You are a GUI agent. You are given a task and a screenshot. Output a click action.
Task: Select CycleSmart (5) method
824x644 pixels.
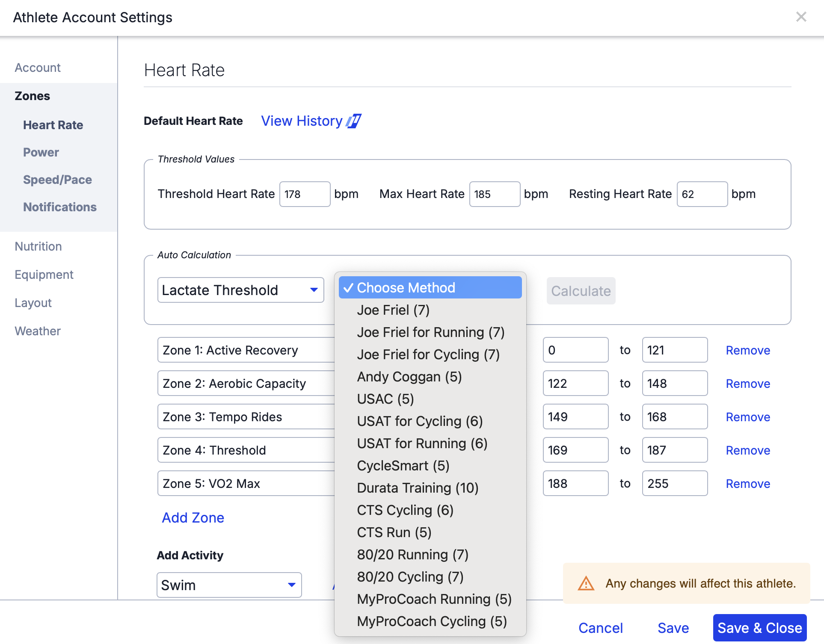point(430,465)
